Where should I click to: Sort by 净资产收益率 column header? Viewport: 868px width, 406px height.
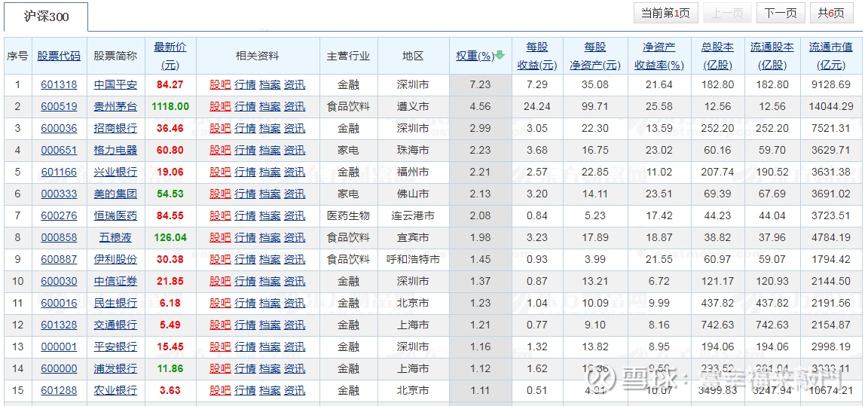tap(659, 56)
